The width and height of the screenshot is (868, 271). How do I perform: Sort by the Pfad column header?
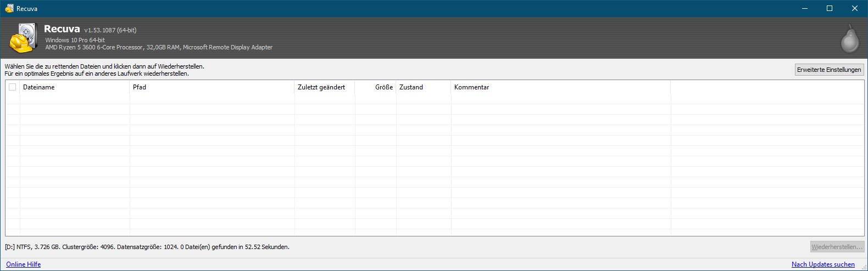(212, 87)
